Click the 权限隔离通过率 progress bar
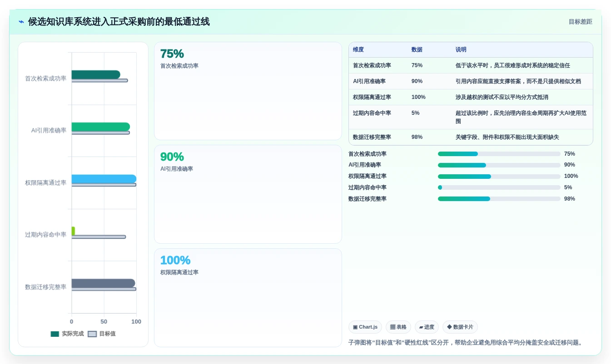The image size is (611, 364). point(499,177)
